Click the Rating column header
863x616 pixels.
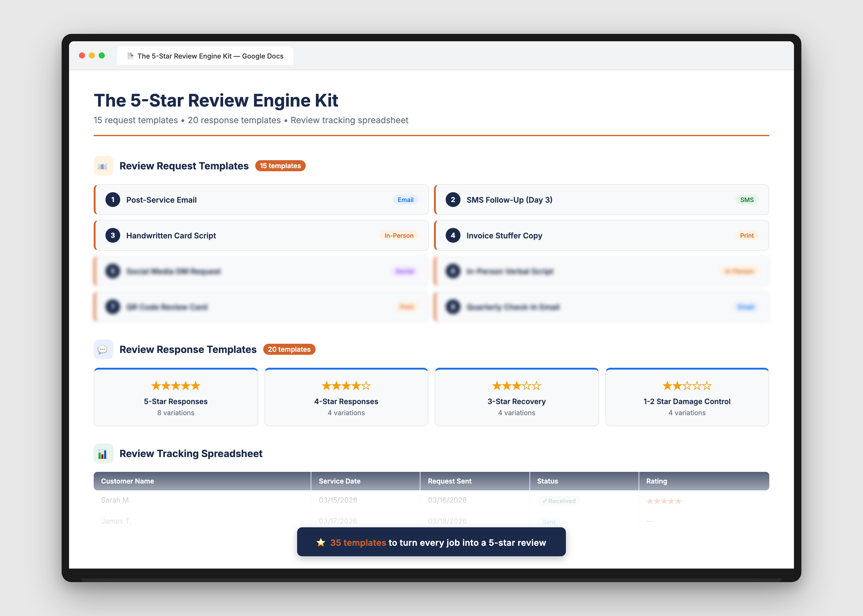tap(656, 481)
